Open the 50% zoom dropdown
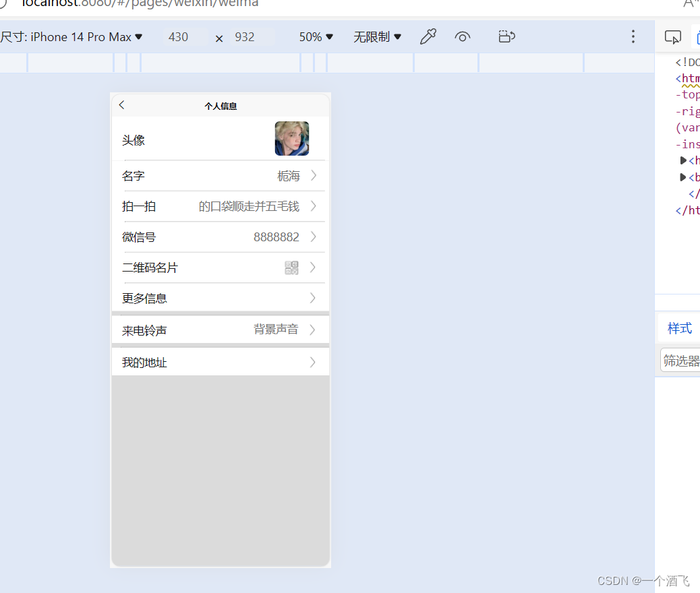 click(x=316, y=37)
